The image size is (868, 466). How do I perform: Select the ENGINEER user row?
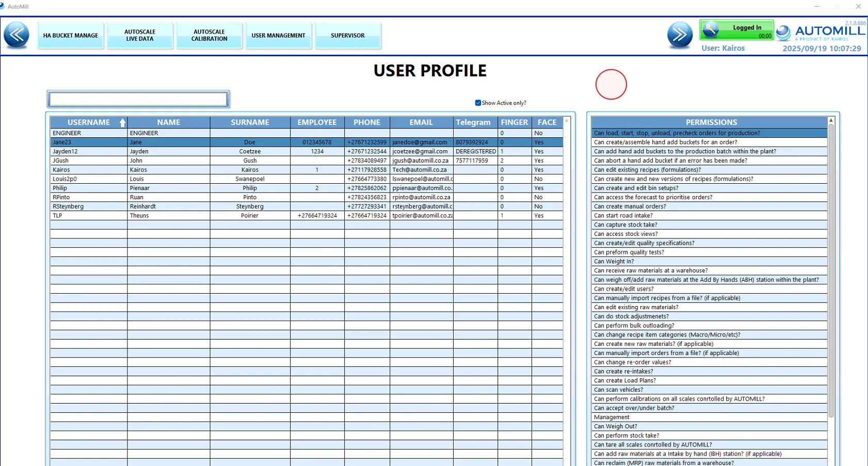(307, 133)
